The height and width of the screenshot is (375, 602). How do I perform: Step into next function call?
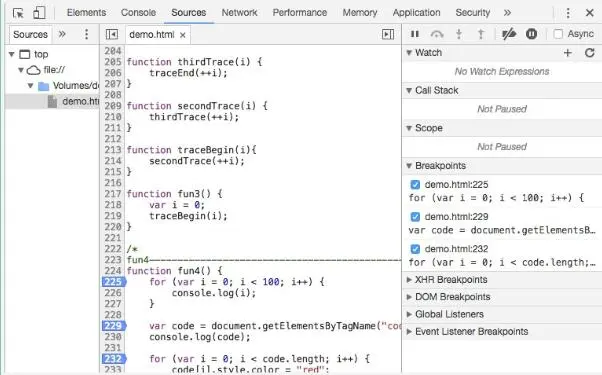(x=458, y=34)
